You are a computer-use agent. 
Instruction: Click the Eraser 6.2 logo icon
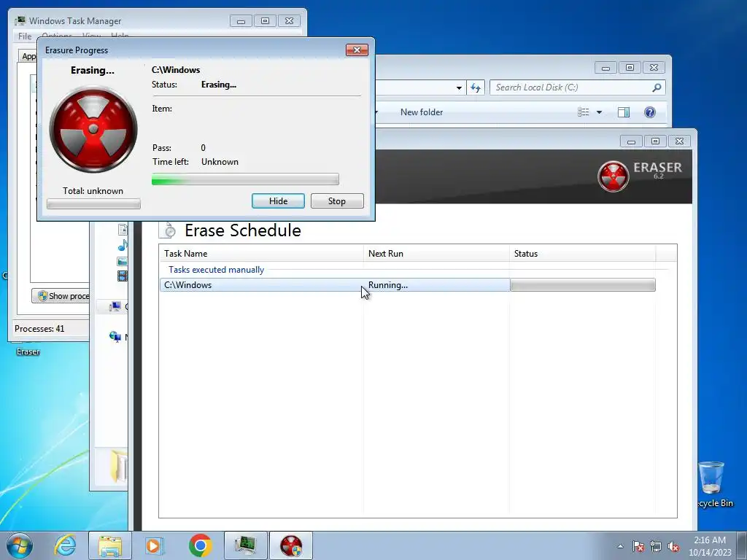tap(613, 176)
